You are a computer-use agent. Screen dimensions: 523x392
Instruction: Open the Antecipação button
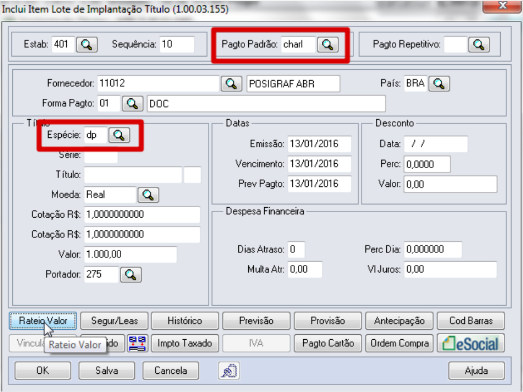pos(399,321)
